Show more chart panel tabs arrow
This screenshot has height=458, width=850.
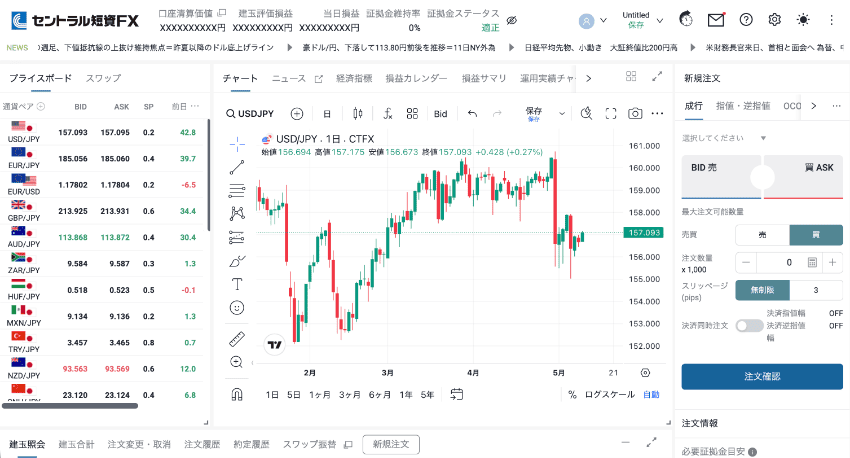coord(589,79)
